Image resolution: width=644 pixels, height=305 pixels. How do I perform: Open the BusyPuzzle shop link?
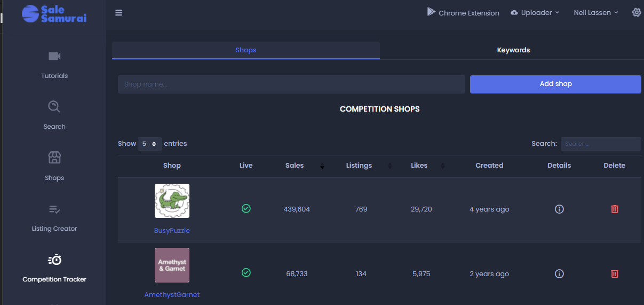[x=172, y=231]
